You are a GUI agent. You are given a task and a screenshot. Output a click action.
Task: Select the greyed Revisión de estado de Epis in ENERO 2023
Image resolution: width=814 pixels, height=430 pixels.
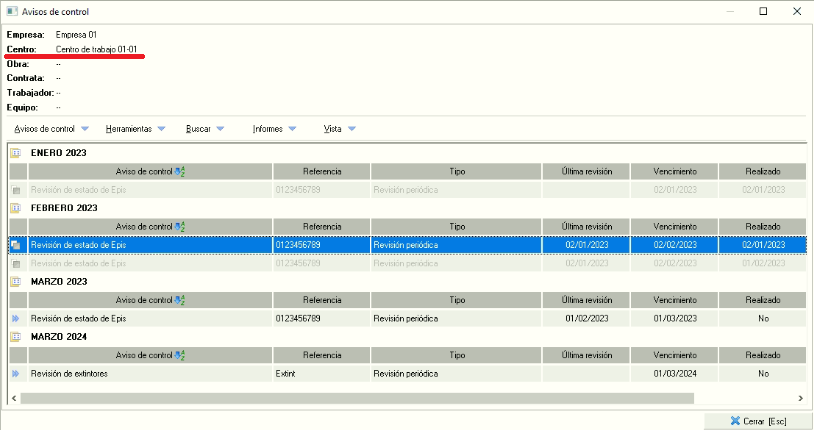pos(150,189)
